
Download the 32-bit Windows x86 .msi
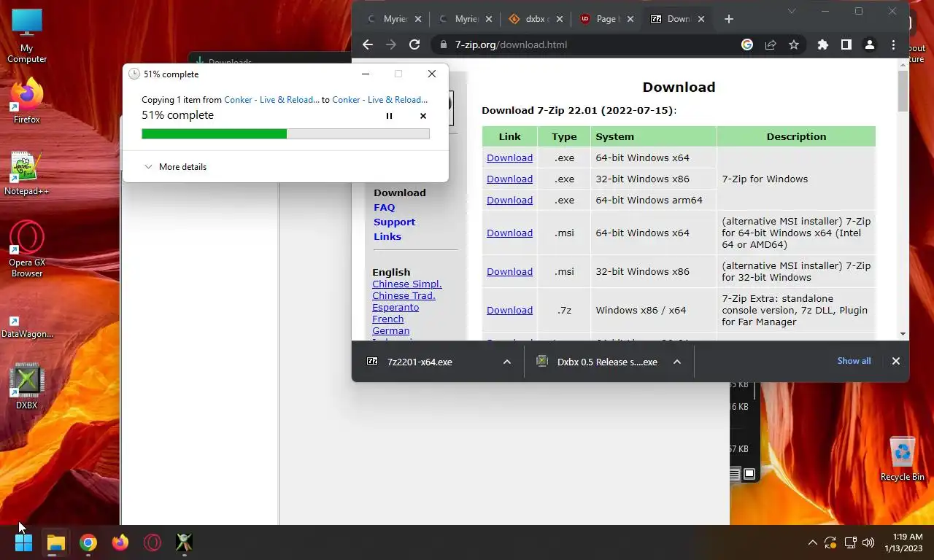pos(509,271)
